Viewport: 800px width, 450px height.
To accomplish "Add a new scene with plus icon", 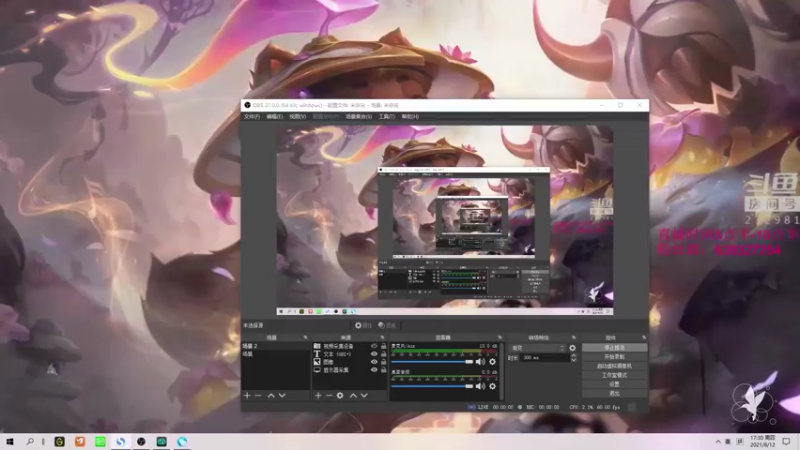I will click(x=247, y=395).
